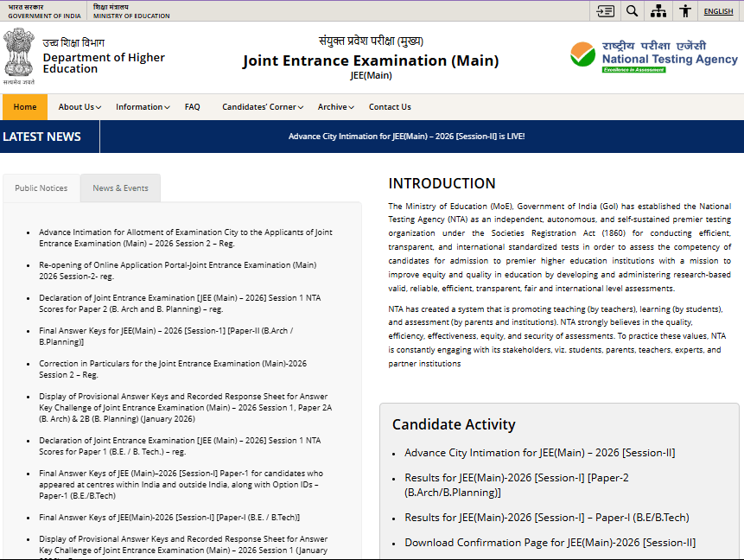Viewport: 744px width, 560px height.
Task: Select the Public Notices tab
Action: pyautogui.click(x=40, y=187)
